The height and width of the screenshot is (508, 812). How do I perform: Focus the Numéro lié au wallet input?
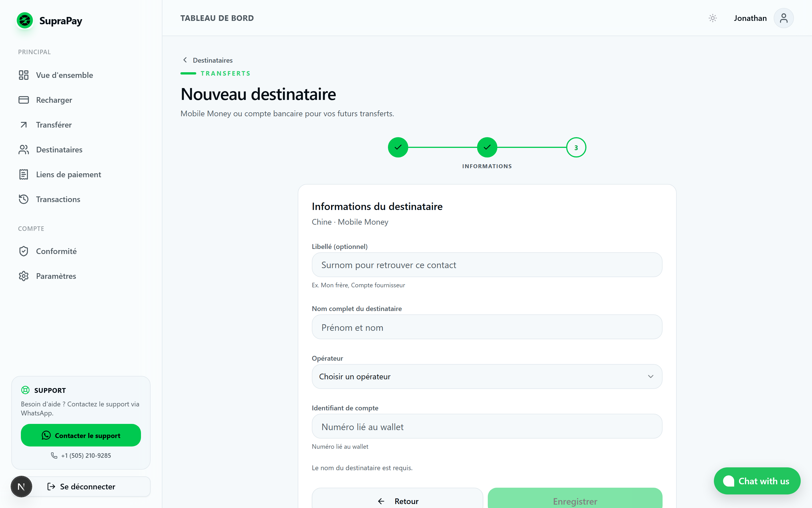point(487,426)
